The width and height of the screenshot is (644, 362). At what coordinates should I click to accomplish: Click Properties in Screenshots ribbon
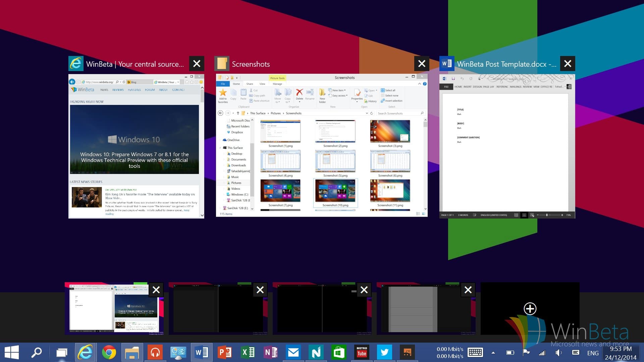(x=357, y=95)
